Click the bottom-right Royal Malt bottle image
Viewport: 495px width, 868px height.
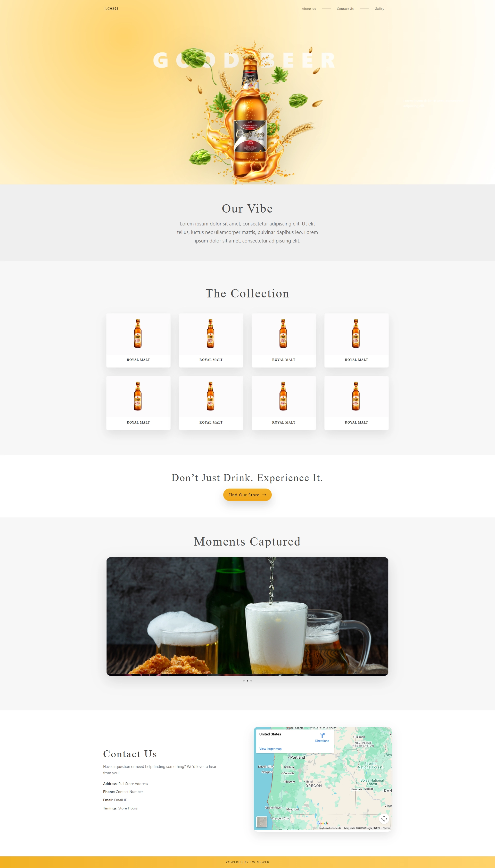[356, 396]
